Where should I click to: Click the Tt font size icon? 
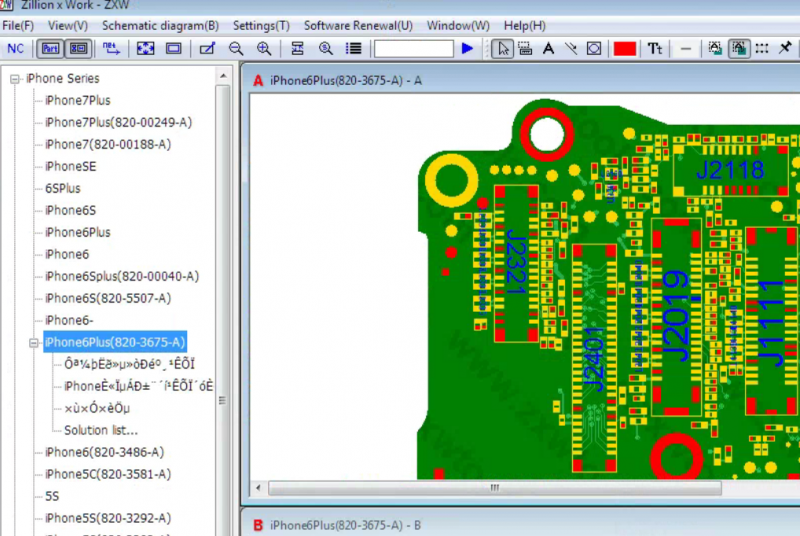(655, 49)
